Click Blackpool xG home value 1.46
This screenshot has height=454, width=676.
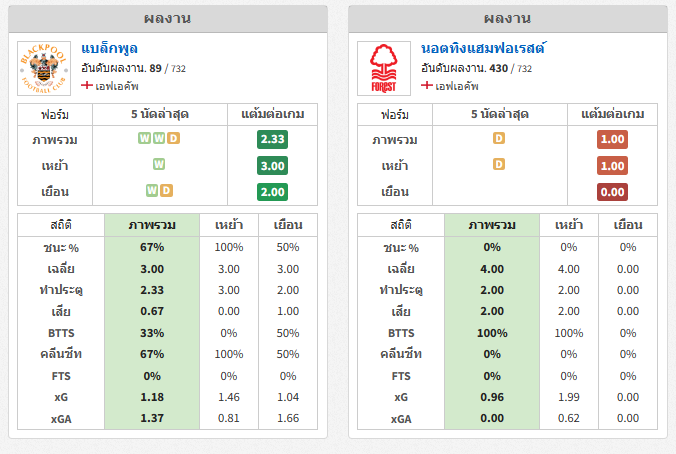point(229,397)
